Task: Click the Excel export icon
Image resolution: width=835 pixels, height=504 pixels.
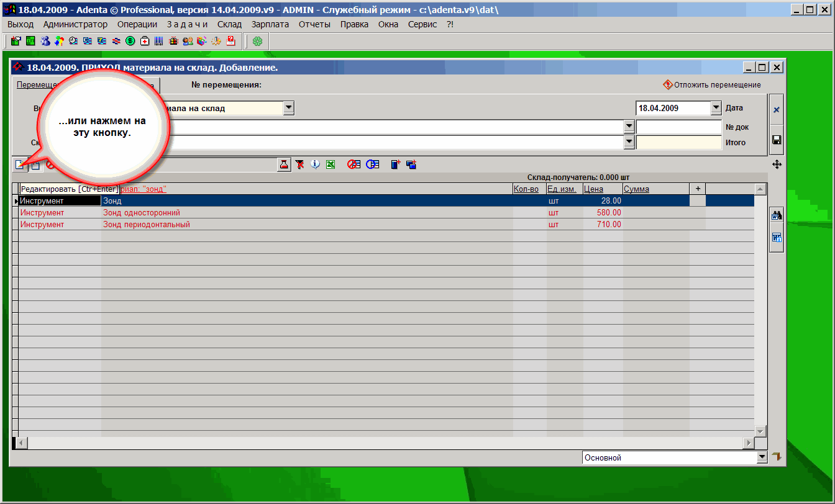Action: pyautogui.click(x=331, y=164)
